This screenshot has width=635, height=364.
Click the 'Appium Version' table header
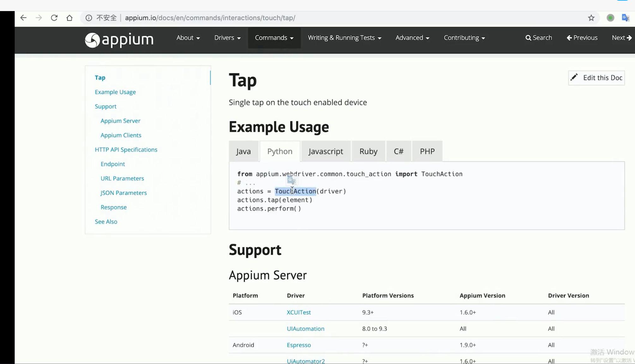(482, 295)
